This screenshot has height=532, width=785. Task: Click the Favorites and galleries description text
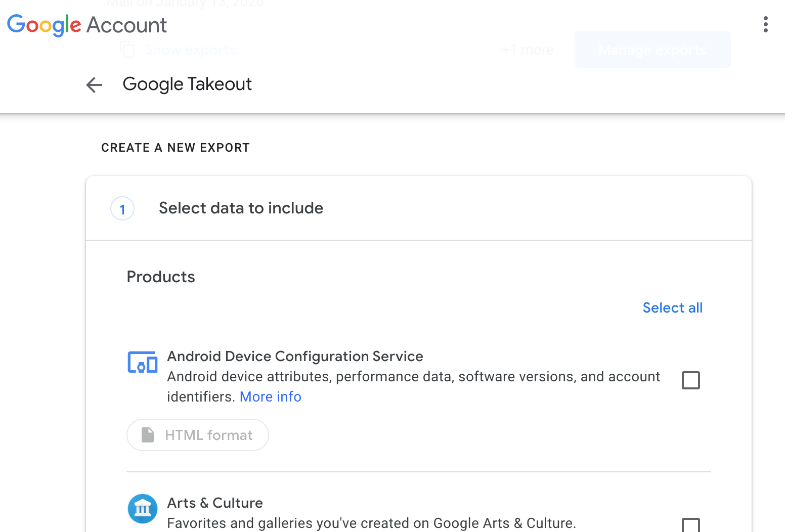point(372,523)
